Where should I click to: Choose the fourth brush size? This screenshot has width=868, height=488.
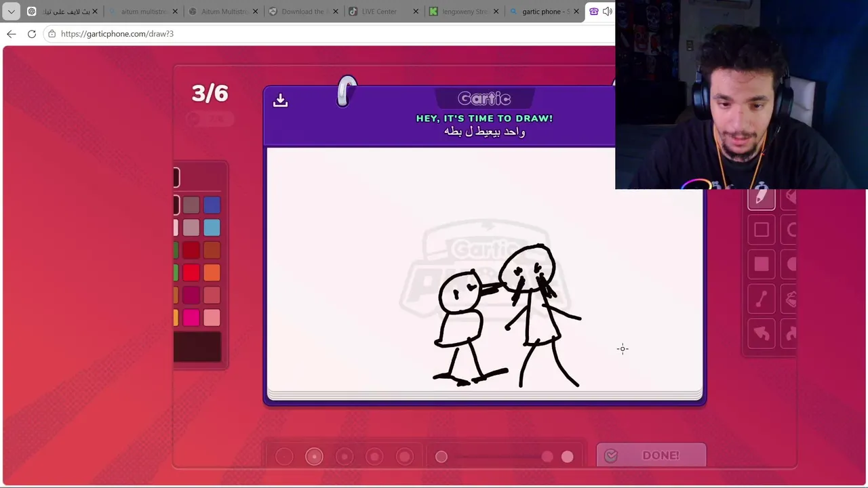point(374,457)
